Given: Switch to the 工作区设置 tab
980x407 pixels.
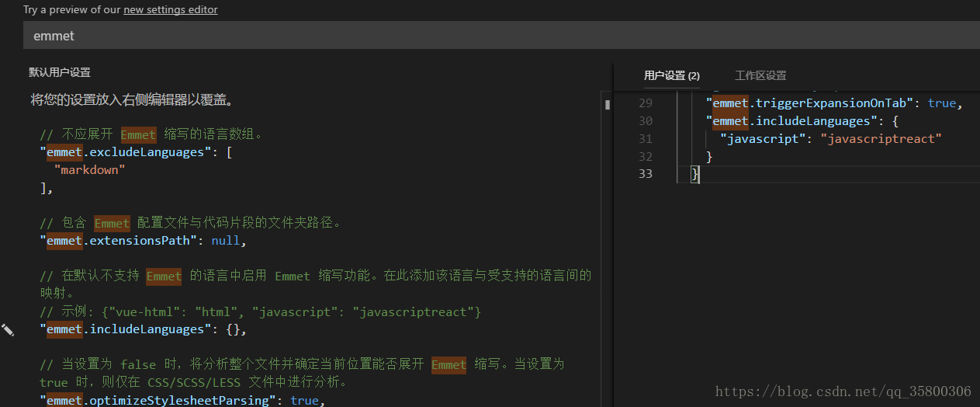Looking at the screenshot, I should 760,75.
